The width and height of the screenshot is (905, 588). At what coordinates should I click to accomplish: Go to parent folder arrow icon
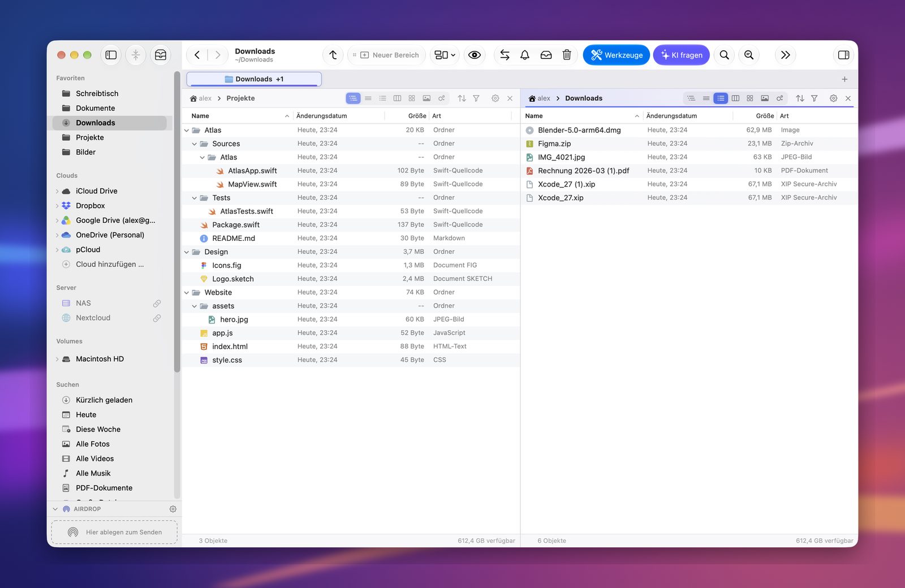[x=333, y=55]
